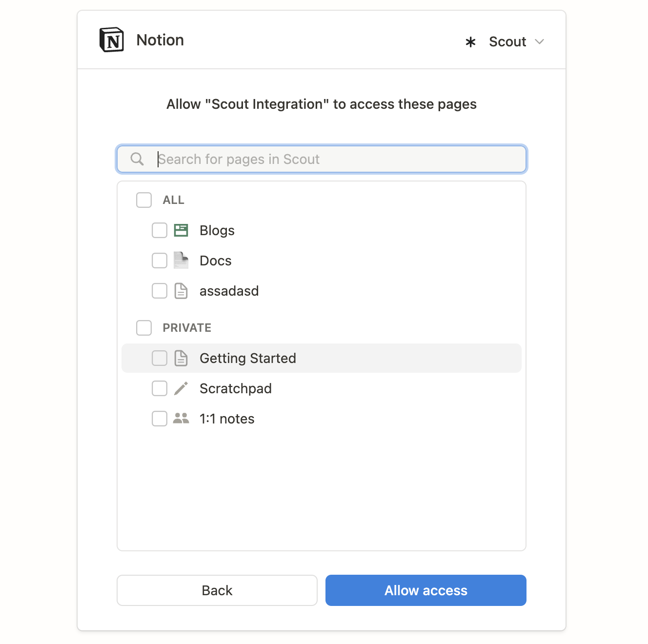This screenshot has height=644, width=648.
Task: Select the Docs checkbox
Action: (160, 261)
